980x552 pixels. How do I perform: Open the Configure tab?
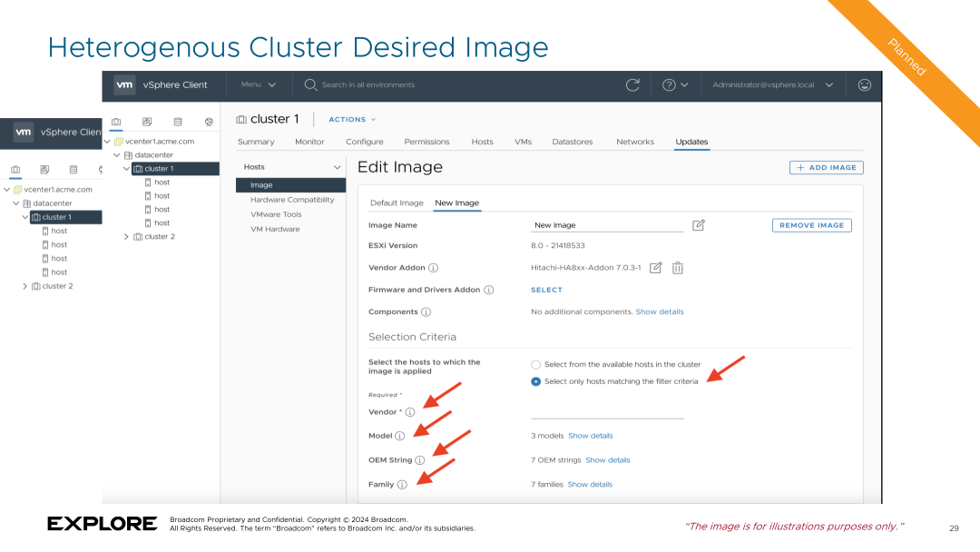pos(365,142)
